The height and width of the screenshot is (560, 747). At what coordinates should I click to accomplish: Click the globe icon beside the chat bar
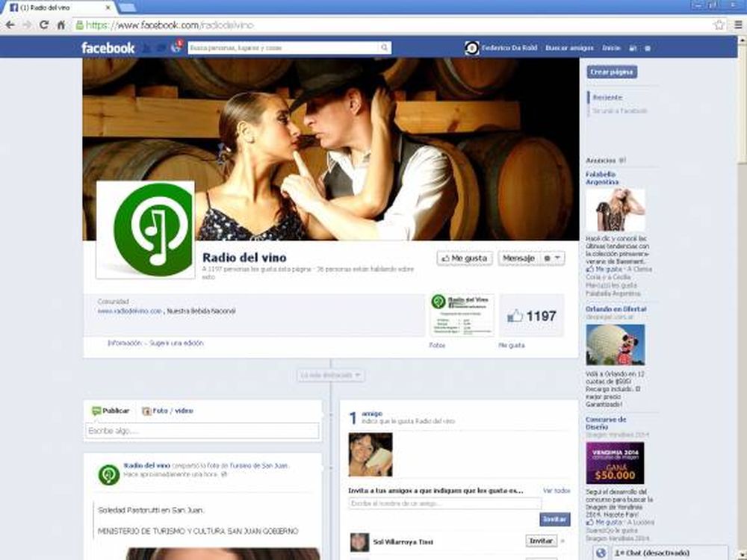pyautogui.click(x=601, y=553)
